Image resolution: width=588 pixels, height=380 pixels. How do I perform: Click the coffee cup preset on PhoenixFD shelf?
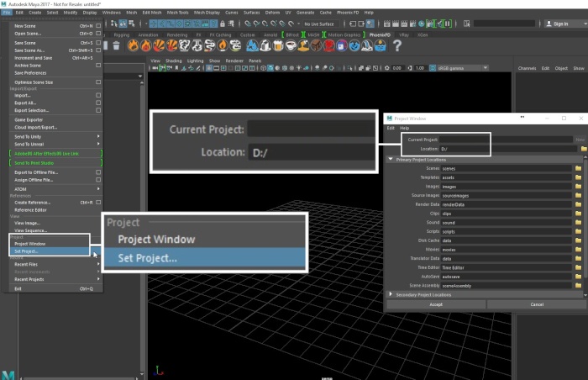click(x=291, y=45)
